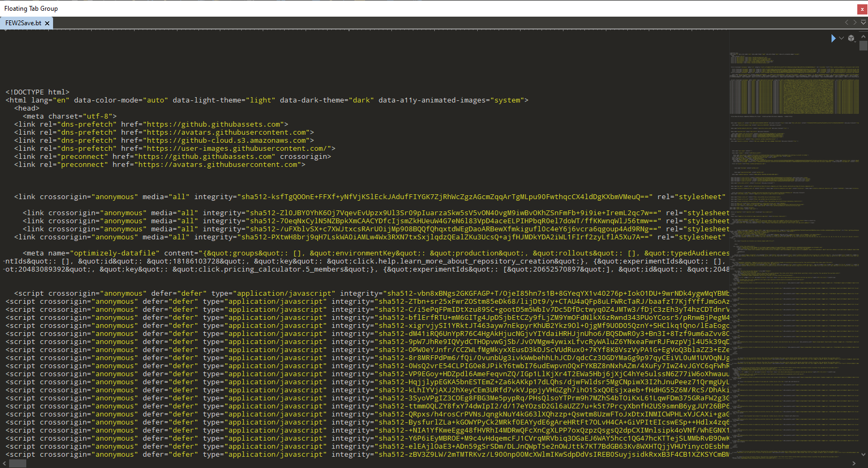Click the meta optimizely-datafile line
Image resolution: width=868 pixels, height=468 pixels.
376,253
